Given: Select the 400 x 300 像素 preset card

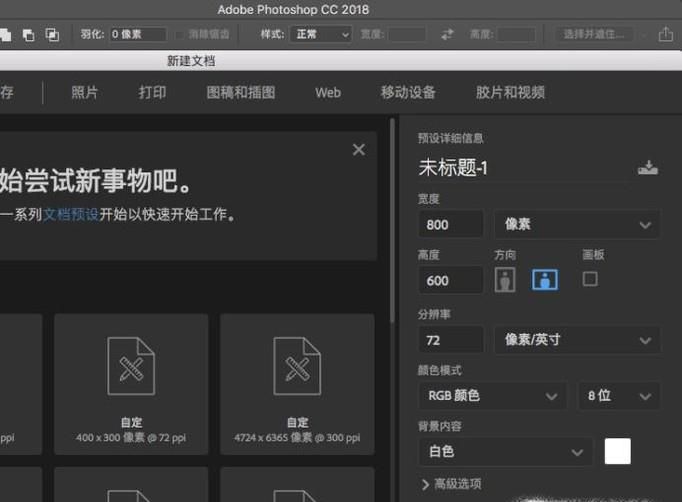Looking at the screenshot, I should point(131,384).
